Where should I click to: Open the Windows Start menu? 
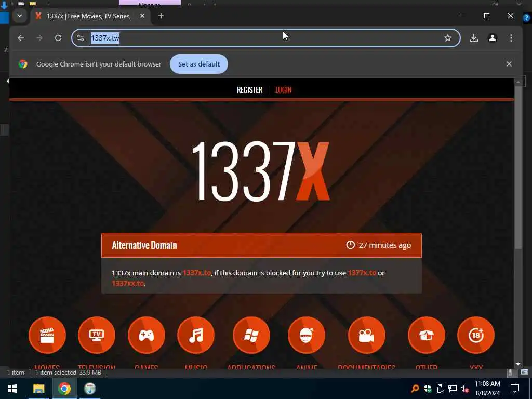coord(12,389)
